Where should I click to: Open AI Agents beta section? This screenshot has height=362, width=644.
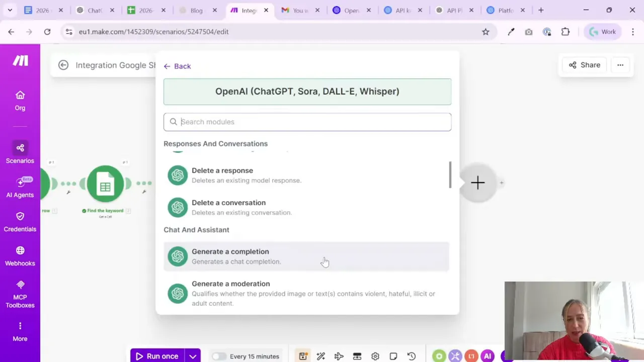[x=20, y=188]
